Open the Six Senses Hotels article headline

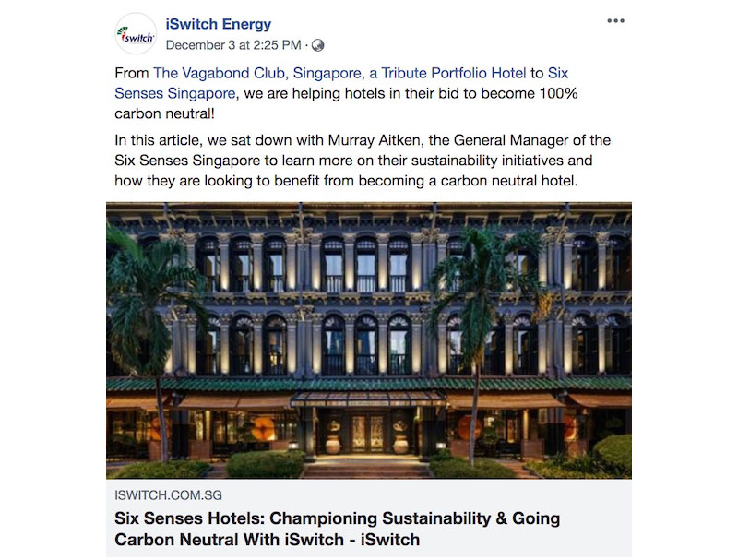337,529
